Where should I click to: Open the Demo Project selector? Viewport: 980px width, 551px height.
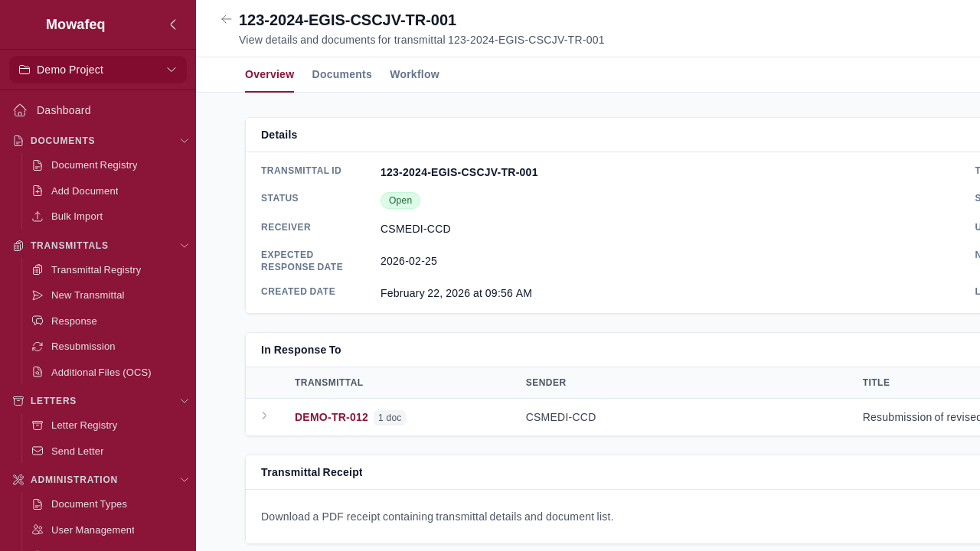pos(97,70)
